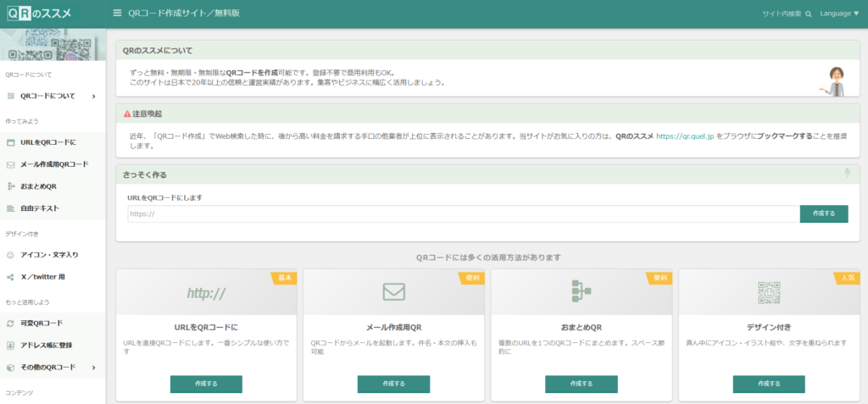This screenshot has height=404, width=868.
Task: Click the contact card icon beside アドレス帳に登録
Action: click(10, 346)
